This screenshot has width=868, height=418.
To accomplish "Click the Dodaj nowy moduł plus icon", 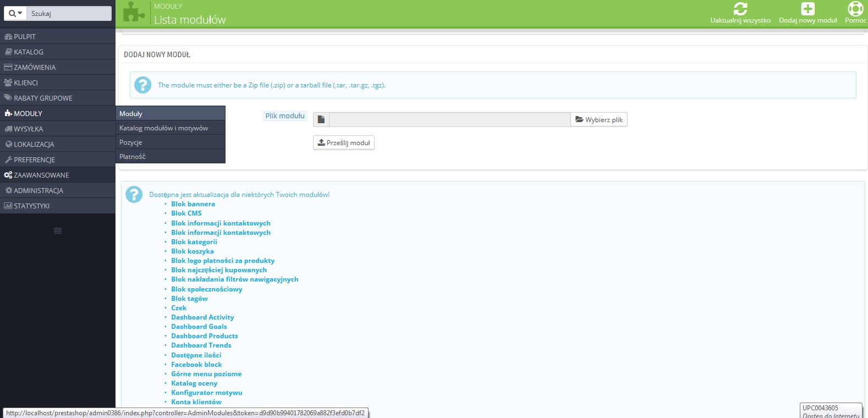I will pyautogui.click(x=807, y=9).
